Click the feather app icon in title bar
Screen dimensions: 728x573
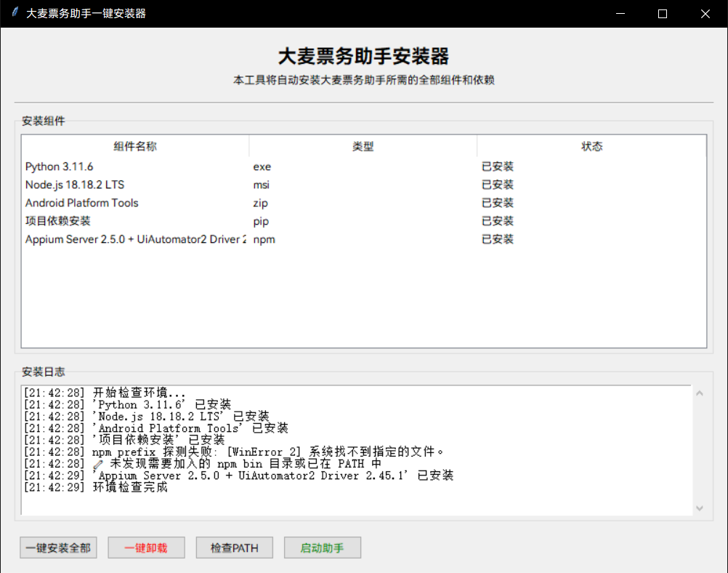(x=15, y=13)
